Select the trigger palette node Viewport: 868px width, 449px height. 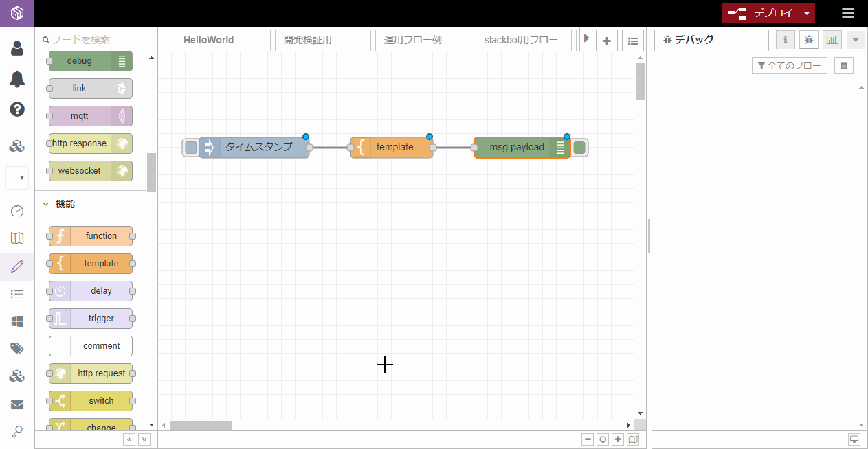(91, 319)
